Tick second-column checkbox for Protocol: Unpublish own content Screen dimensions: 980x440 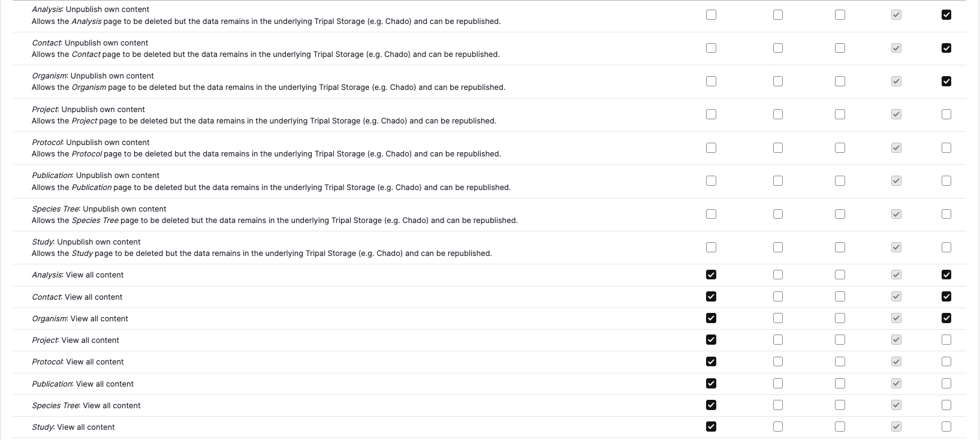tap(777, 147)
